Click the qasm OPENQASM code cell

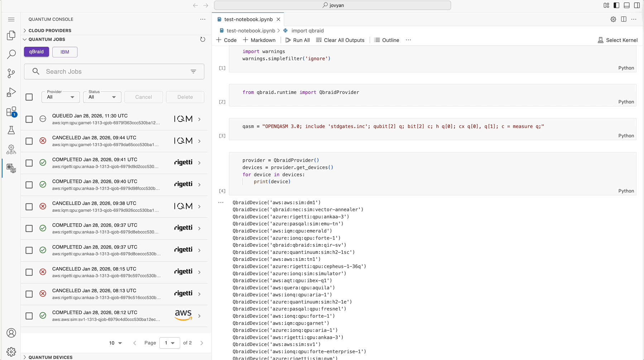[x=433, y=129]
